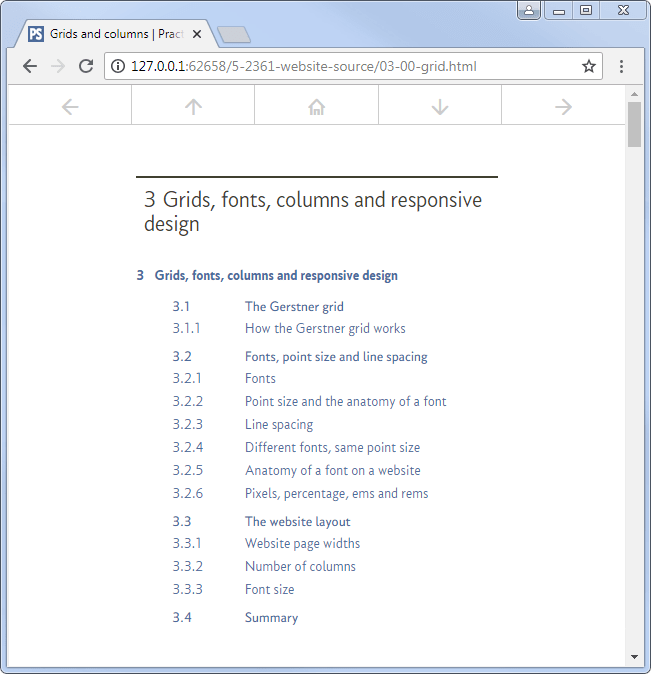Maximize the browser window

point(586,10)
